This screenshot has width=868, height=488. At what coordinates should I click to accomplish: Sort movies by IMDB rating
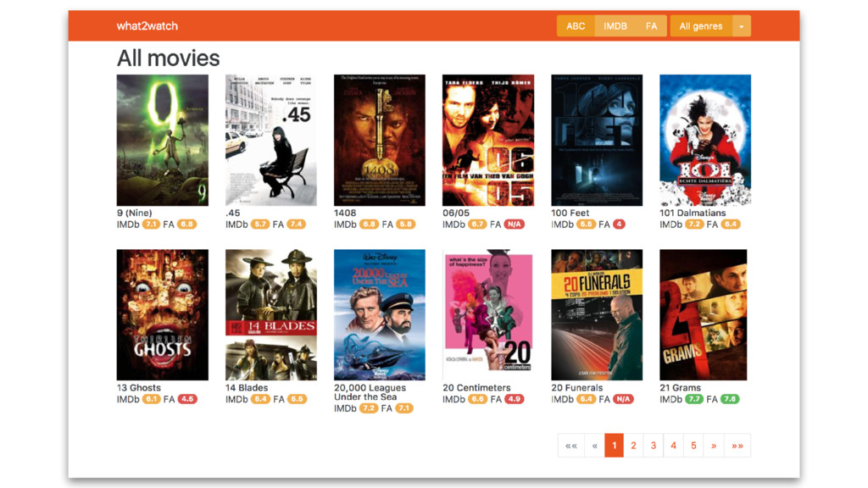point(615,26)
